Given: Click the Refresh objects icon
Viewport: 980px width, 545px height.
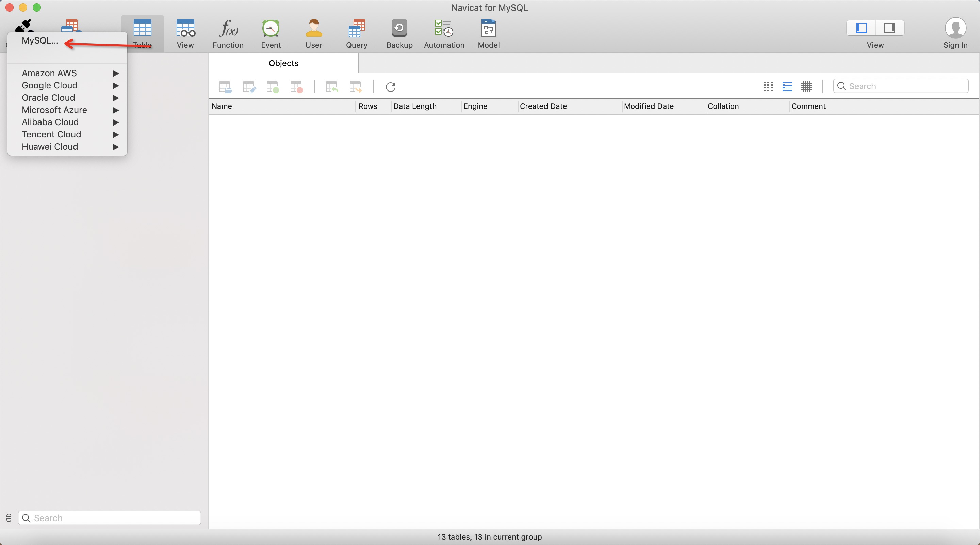Looking at the screenshot, I should (x=391, y=87).
